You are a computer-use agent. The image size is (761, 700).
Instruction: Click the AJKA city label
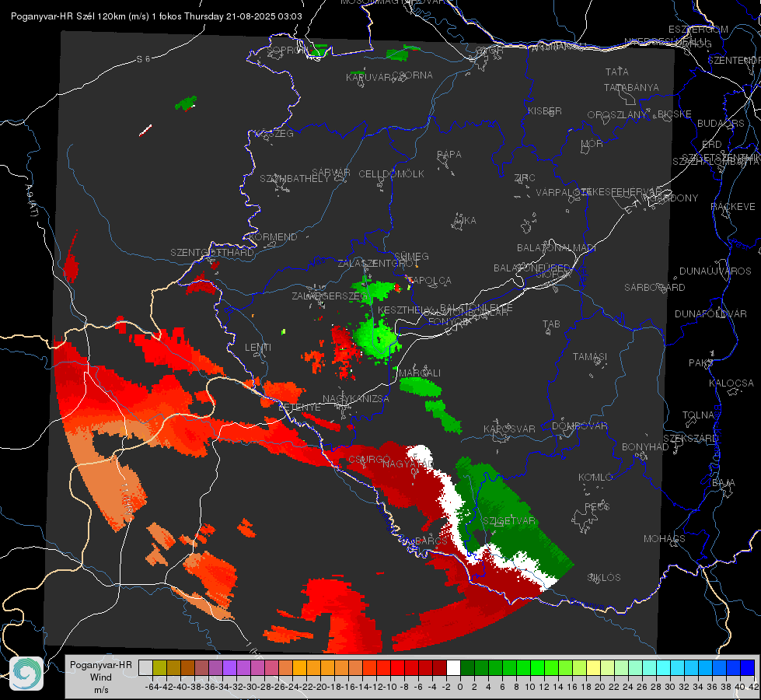click(x=465, y=220)
